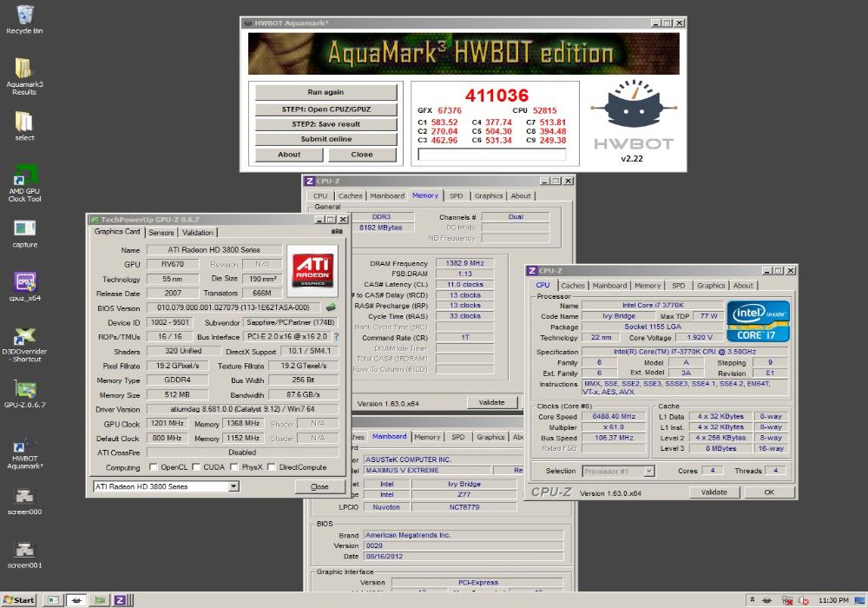Enable the DirectCompute checkbox
Image resolution: width=868 pixels, height=608 pixels.
(x=271, y=466)
